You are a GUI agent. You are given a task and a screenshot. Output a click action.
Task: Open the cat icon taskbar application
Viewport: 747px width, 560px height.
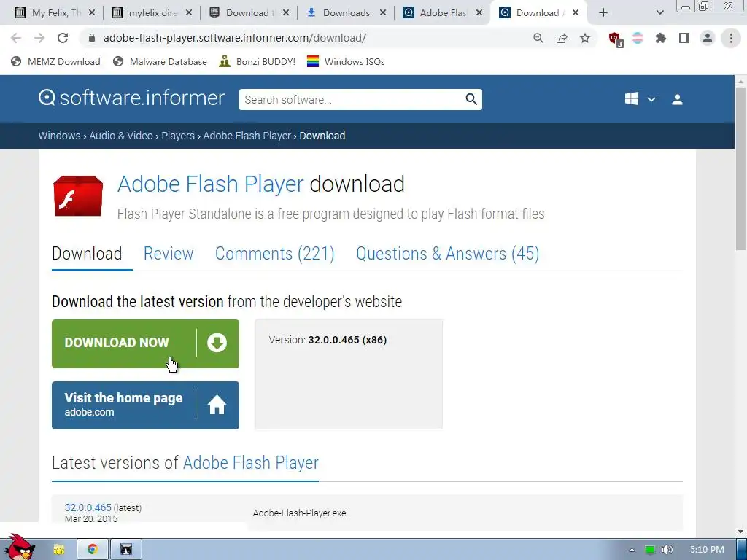click(x=125, y=550)
